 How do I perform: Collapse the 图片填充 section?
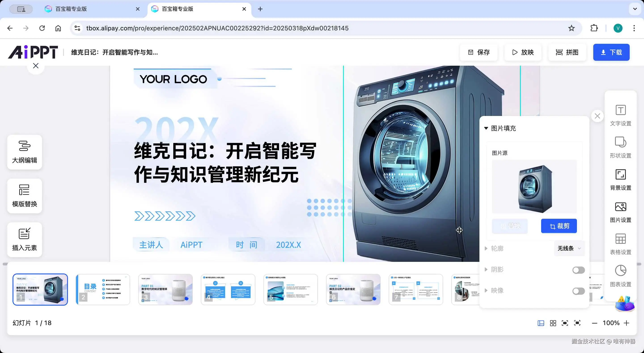click(486, 128)
